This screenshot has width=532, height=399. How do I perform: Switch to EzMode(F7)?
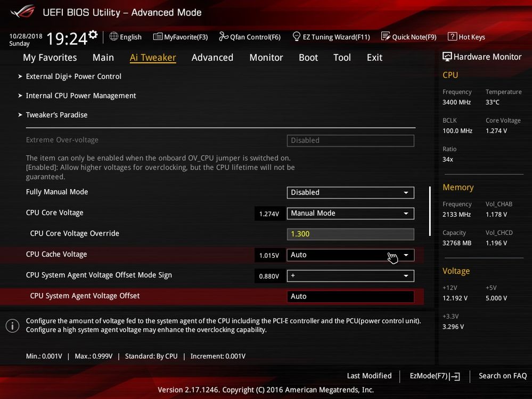(x=429, y=376)
